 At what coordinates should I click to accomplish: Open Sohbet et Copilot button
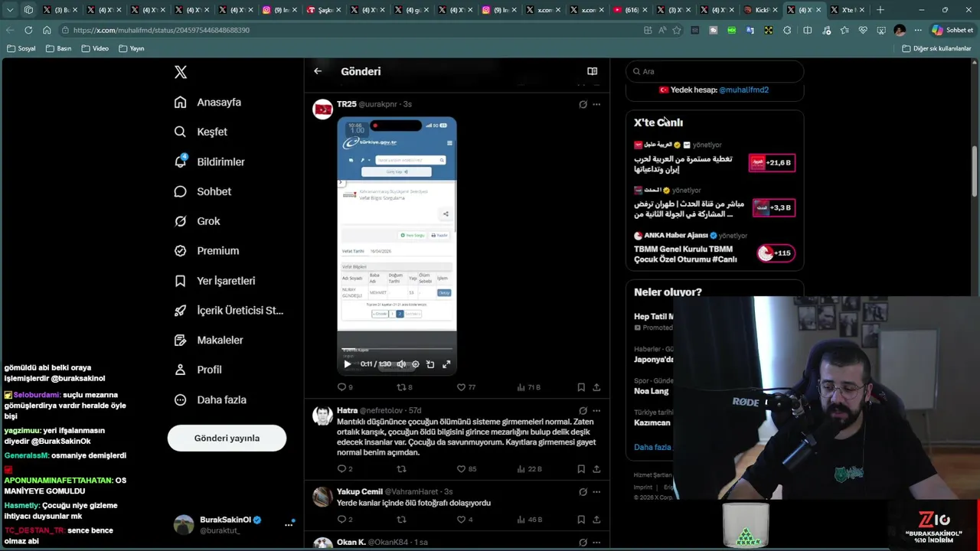952,30
